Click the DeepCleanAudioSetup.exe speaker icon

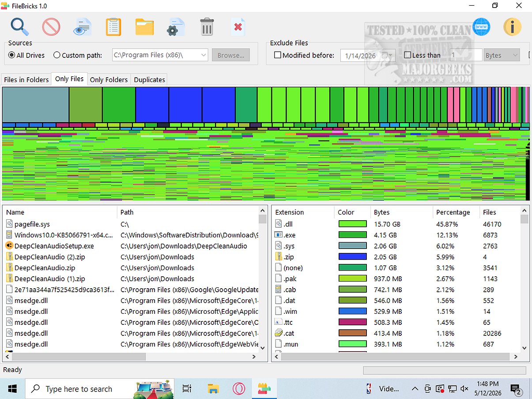[9, 246]
